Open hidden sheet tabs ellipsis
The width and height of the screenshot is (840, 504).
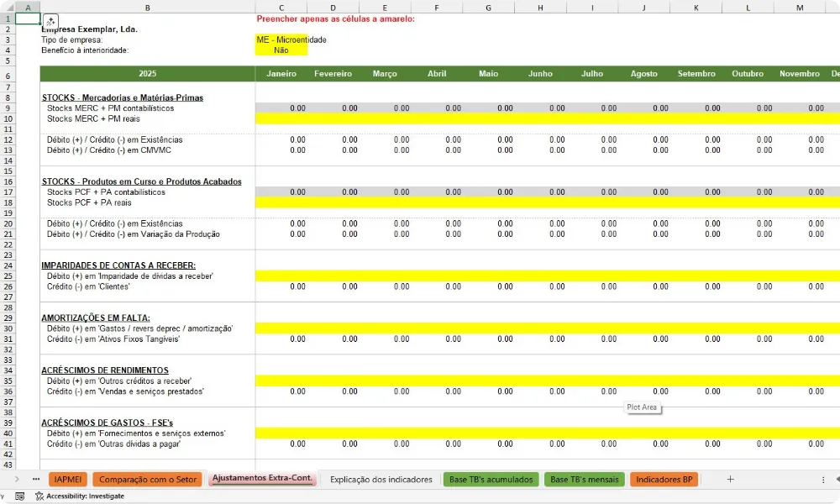36,480
